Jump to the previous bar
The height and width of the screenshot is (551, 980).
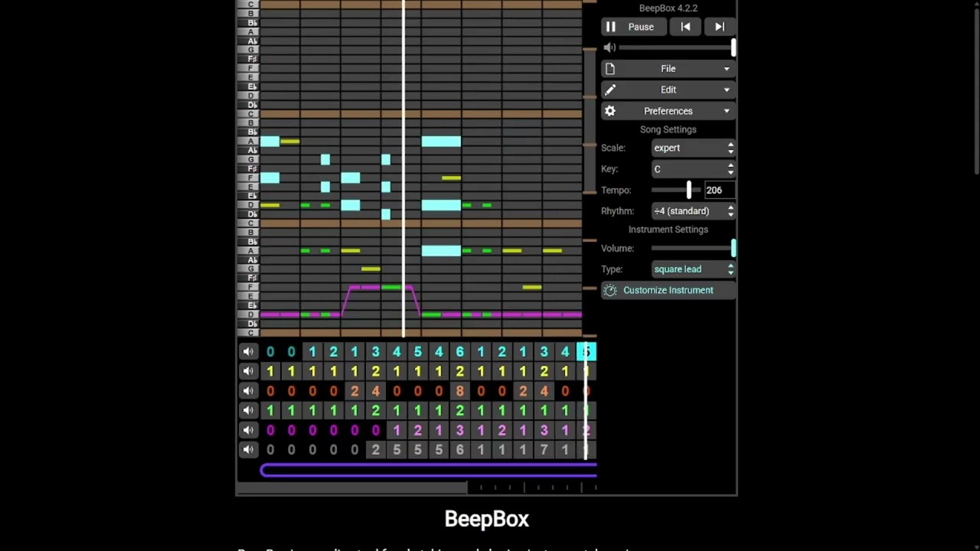pyautogui.click(x=685, y=27)
